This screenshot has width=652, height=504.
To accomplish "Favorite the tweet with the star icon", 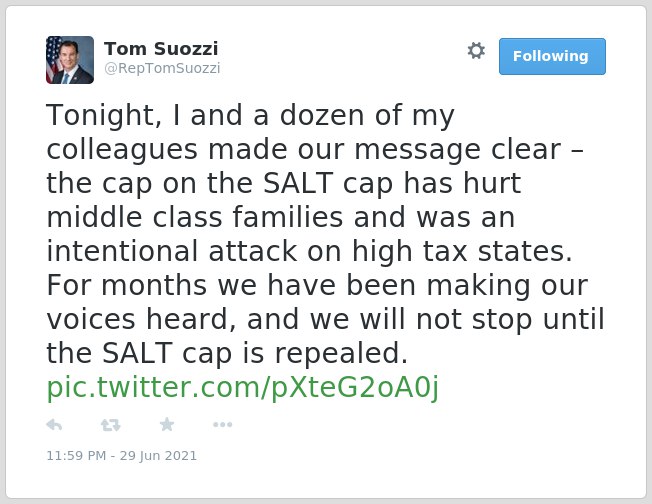I will [167, 424].
